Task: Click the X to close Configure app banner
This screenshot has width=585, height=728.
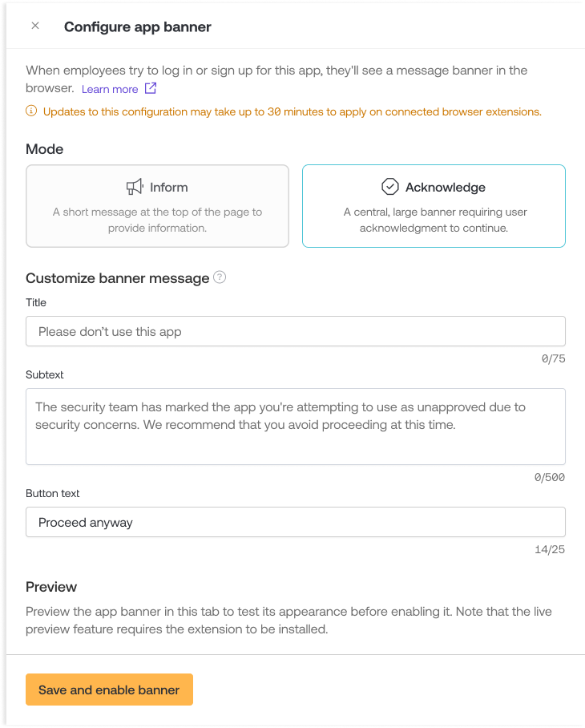Action: point(34,25)
